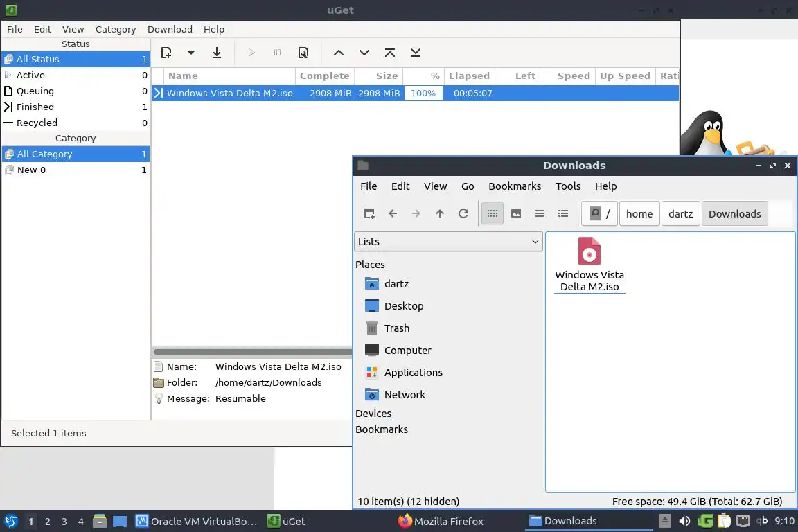Click the back arrow in file manager

click(x=393, y=214)
